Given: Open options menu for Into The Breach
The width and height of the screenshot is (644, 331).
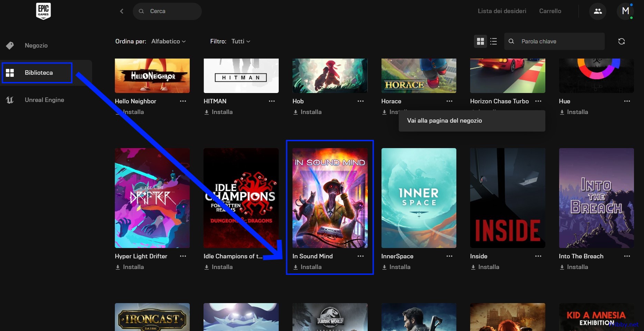Looking at the screenshot, I should [x=627, y=256].
